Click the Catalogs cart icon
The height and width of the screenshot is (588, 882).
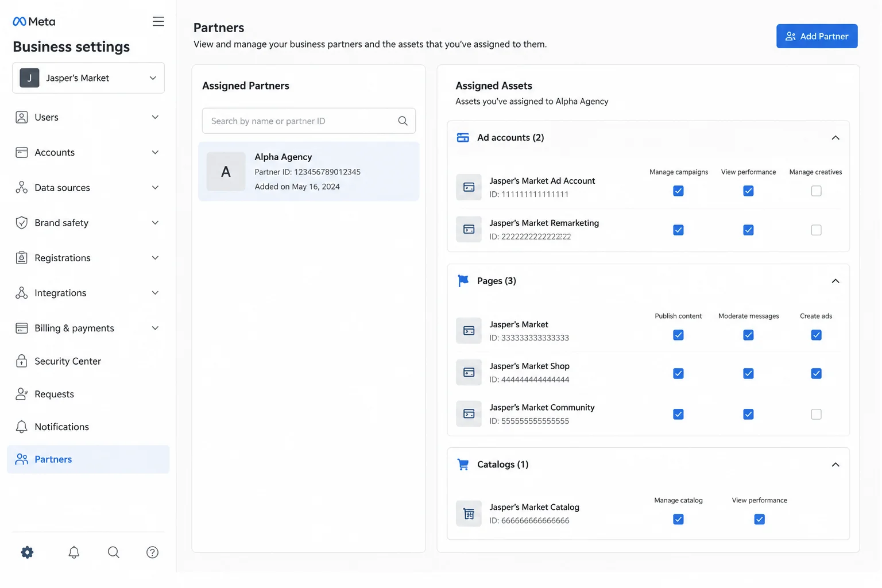[463, 465]
